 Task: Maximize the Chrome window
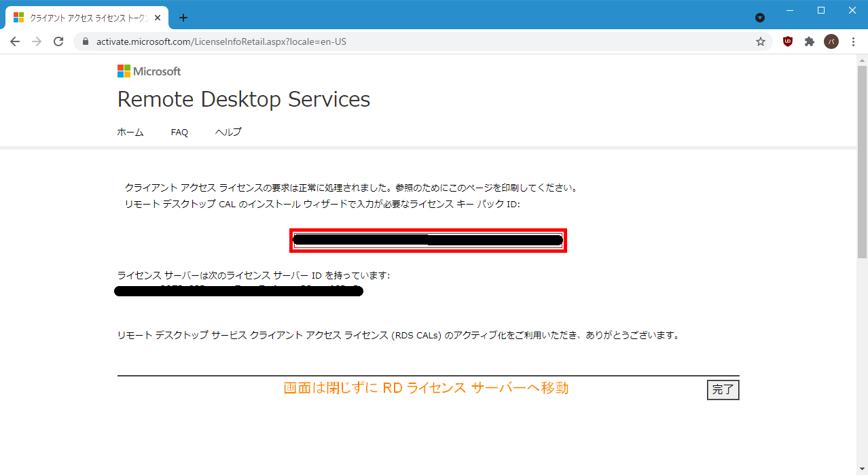[x=821, y=10]
